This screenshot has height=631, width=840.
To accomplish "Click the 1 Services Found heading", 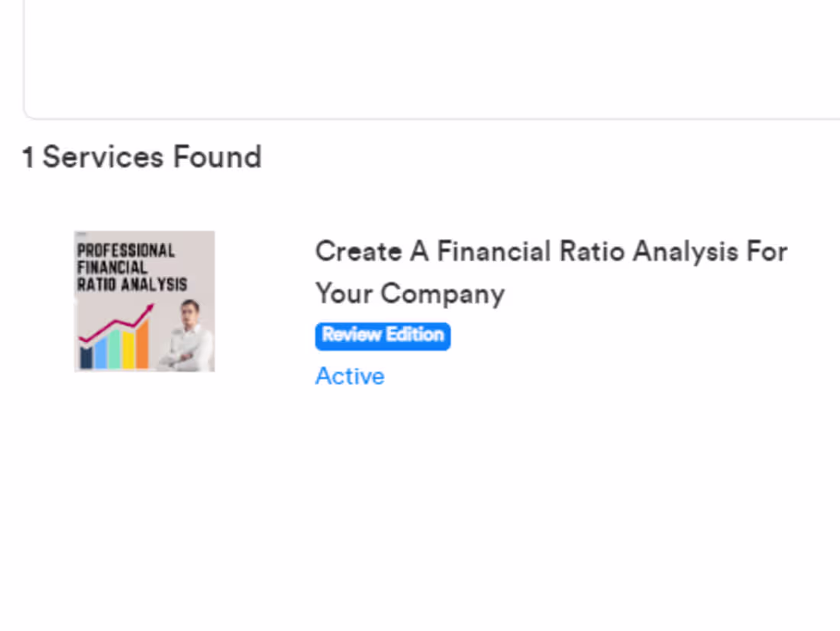I will click(143, 157).
